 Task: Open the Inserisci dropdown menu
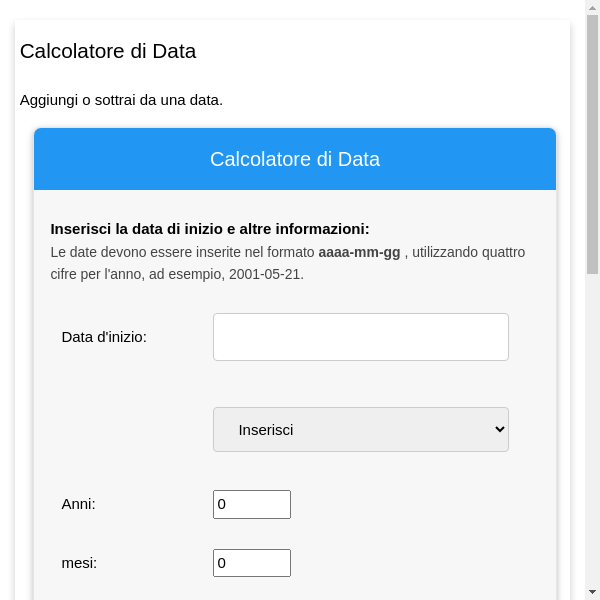pyautogui.click(x=360, y=429)
